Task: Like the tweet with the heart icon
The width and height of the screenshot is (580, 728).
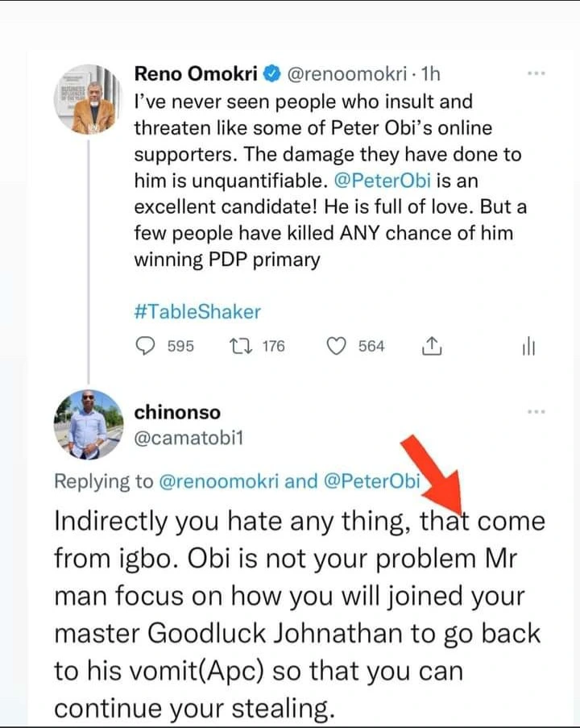Action: pos(335,346)
